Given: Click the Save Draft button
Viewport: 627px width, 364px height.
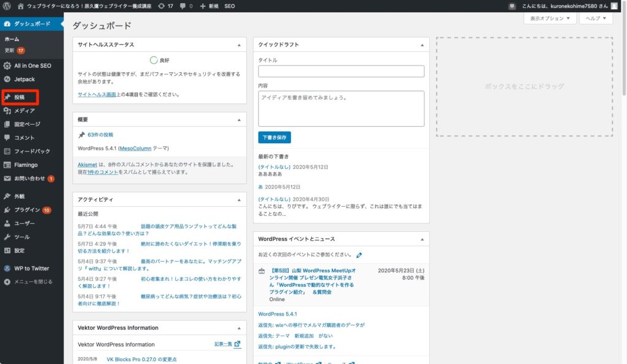Looking at the screenshot, I should [x=274, y=138].
